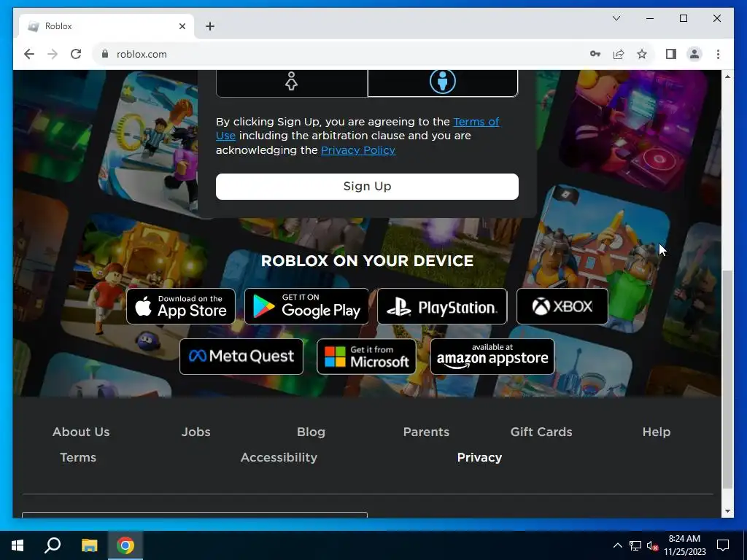Open the Help footer link
The height and width of the screenshot is (560, 747).
[656, 432]
